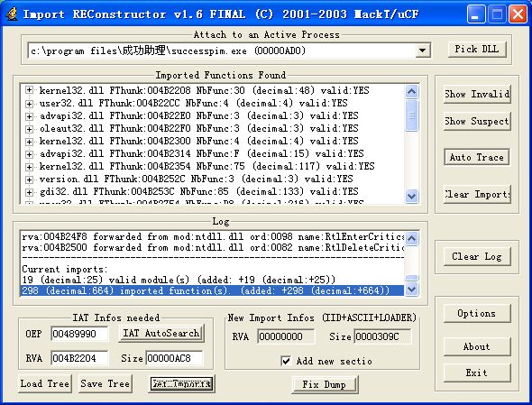Expand the oleaut32.dll FThunk:004B22F0 node
This screenshot has width=532, height=405.
[x=29, y=129]
